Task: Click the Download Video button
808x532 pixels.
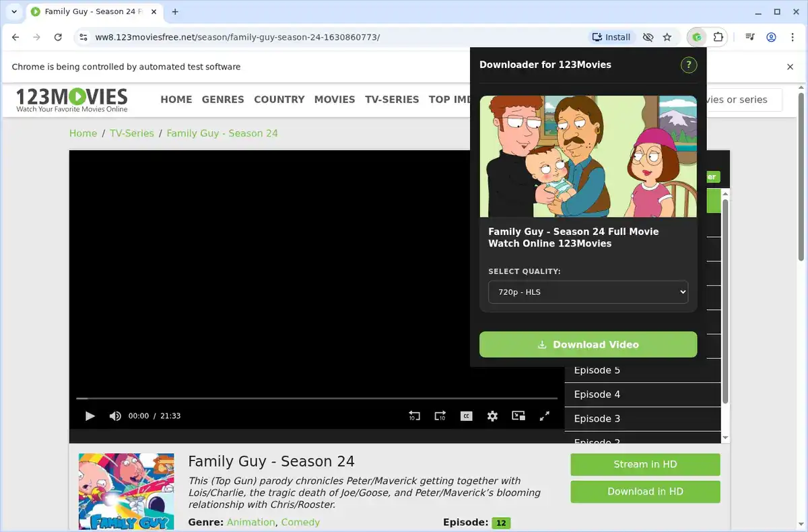Action: pos(588,344)
